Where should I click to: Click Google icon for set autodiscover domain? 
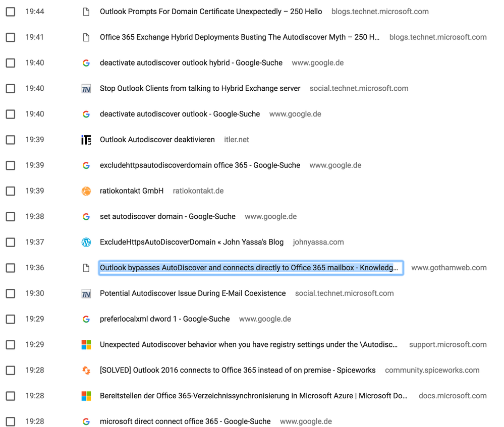pos(86,217)
